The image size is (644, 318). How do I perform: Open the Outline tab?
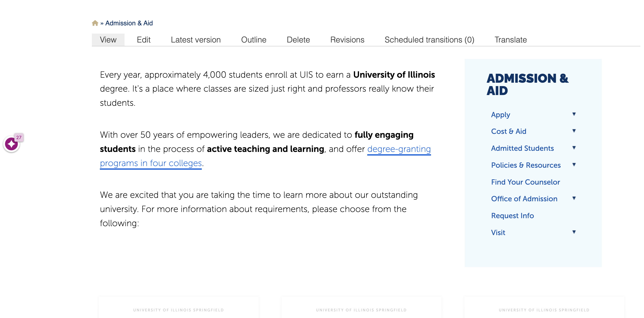(x=253, y=40)
